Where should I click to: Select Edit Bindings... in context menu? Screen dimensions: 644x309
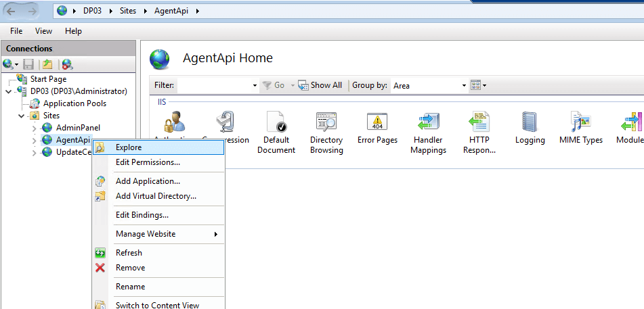142,215
